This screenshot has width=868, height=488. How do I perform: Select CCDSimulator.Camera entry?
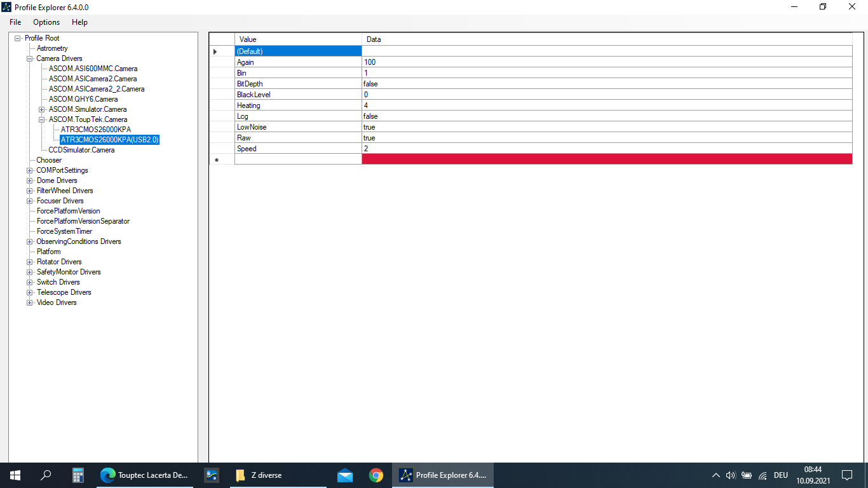tap(81, 150)
